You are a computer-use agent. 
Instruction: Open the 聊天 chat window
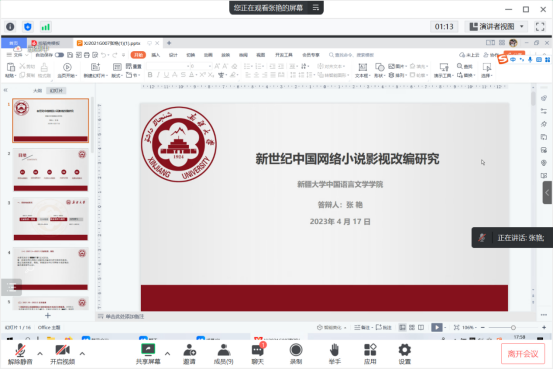(258, 354)
